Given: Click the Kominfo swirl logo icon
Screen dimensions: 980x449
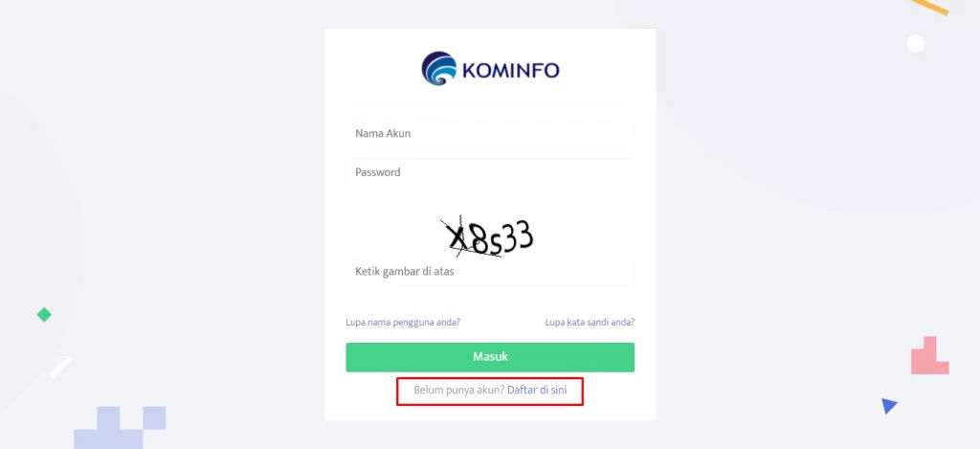Looking at the screenshot, I should coord(439,69).
